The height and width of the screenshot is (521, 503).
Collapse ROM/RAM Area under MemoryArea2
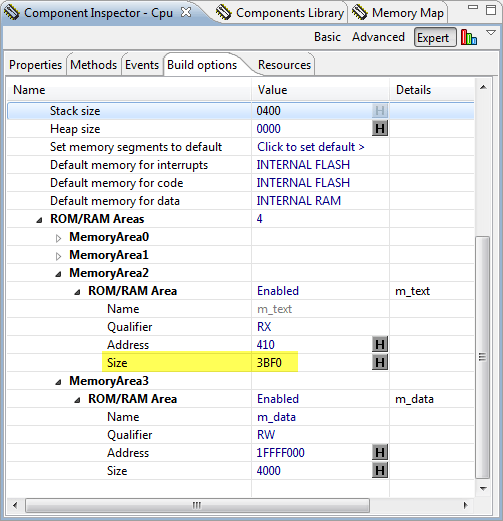(x=77, y=292)
